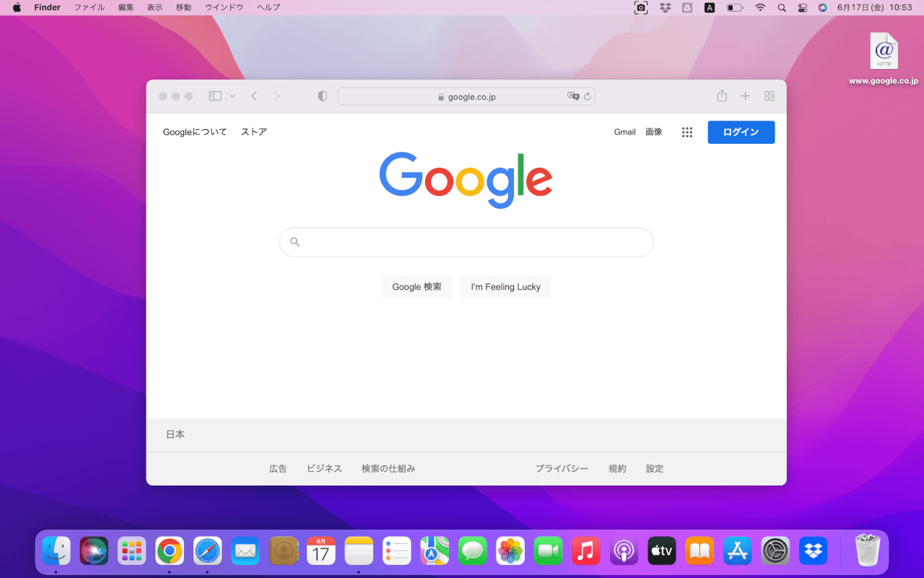Open the Safari share menu
924x578 pixels.
722,95
